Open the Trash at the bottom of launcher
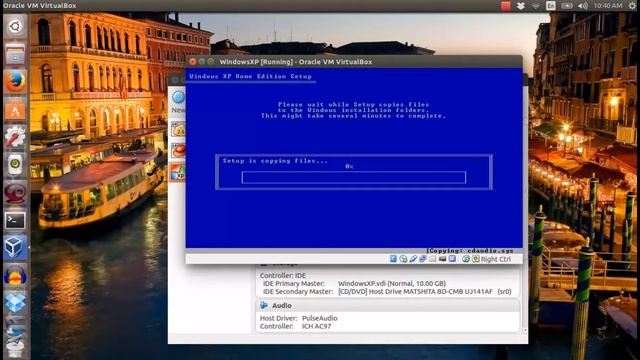640x360 pixels. 15,350
